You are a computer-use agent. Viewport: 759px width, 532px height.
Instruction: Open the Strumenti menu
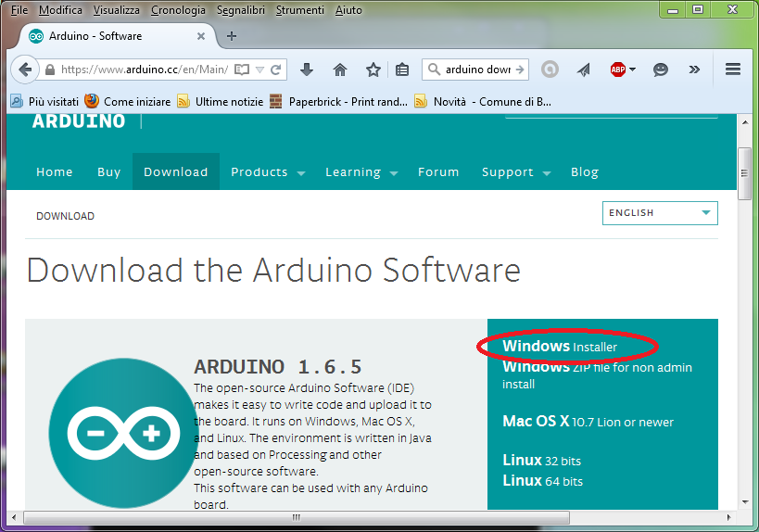coord(300,9)
